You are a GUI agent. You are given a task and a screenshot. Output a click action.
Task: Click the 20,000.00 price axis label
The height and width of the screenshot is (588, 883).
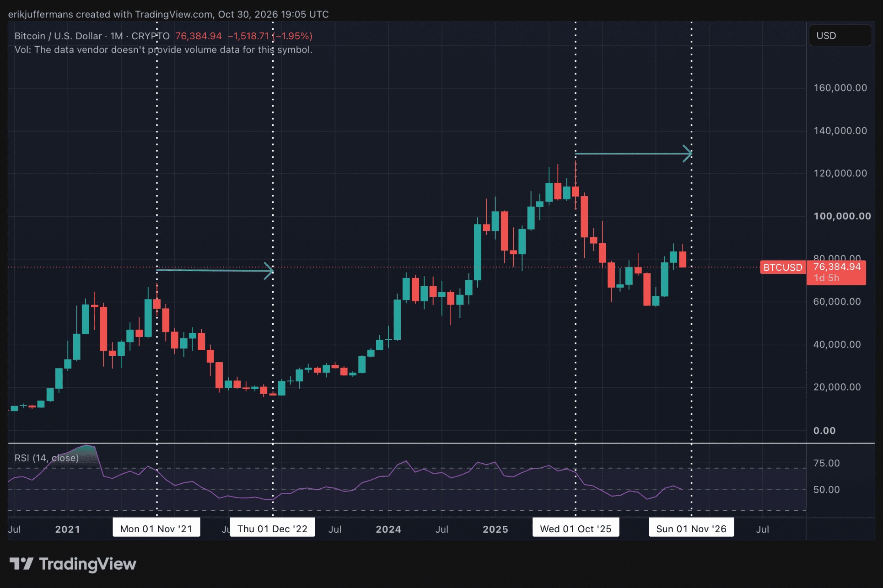[x=837, y=387]
